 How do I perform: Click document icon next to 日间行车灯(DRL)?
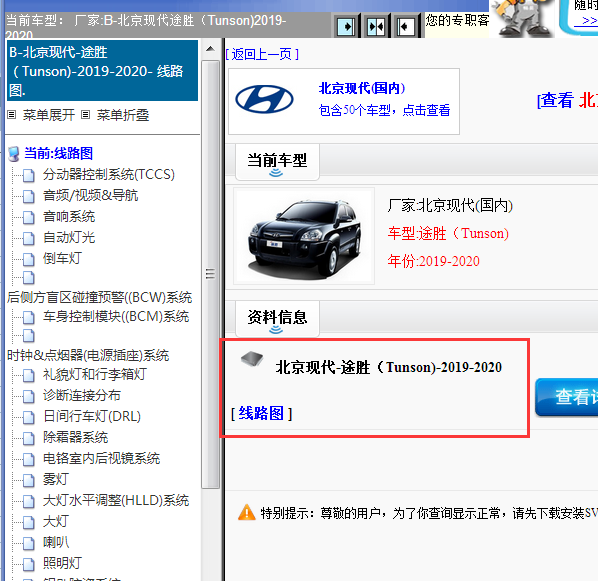pos(29,417)
